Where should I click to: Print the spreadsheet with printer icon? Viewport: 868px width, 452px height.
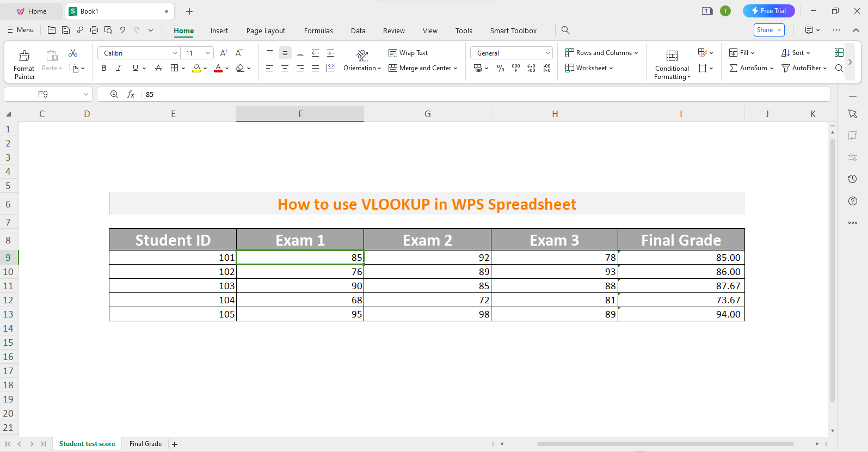94,30
